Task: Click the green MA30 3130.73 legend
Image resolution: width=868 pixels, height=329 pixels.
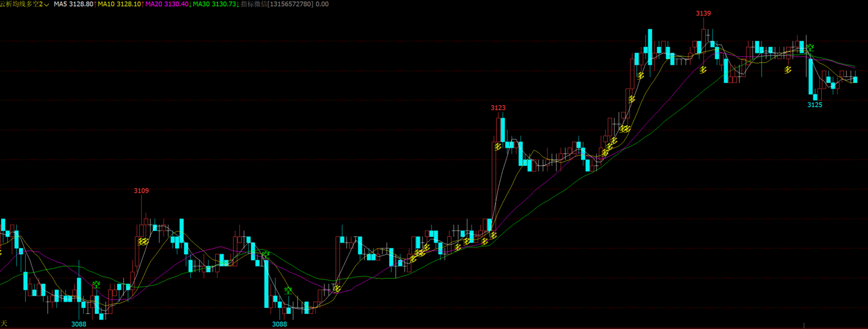Action: [x=214, y=4]
